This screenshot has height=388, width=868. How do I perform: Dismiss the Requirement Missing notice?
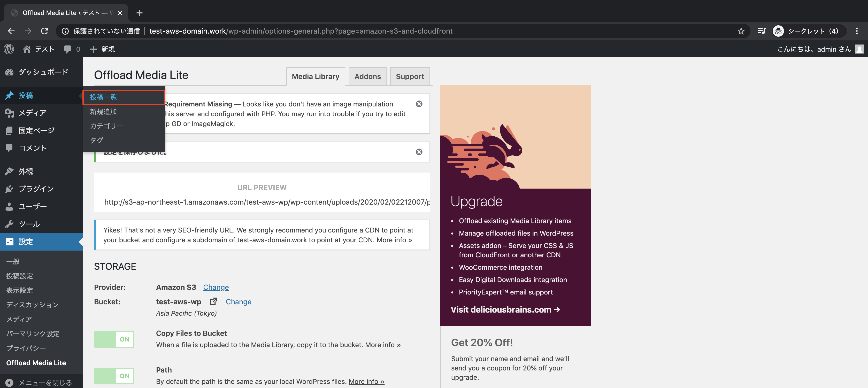[419, 104]
